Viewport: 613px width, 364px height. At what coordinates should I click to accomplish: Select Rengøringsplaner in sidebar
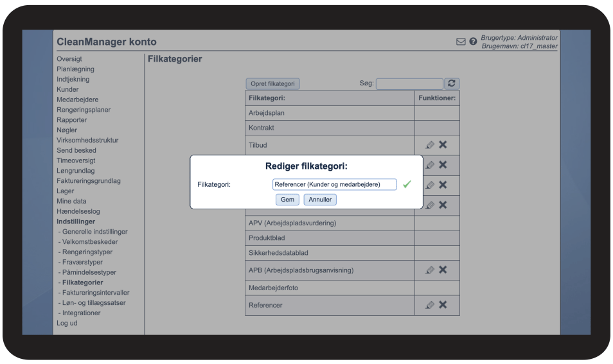coord(84,110)
